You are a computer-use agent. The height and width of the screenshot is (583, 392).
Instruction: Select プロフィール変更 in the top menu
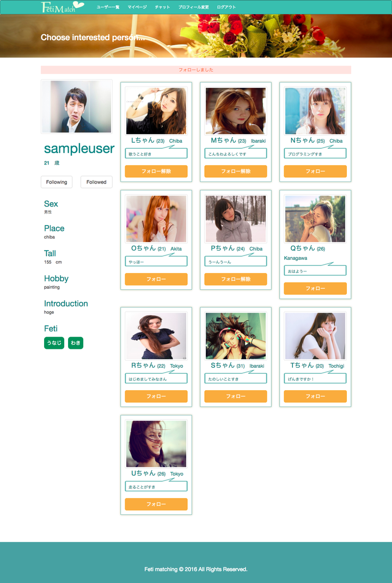pyautogui.click(x=193, y=7)
